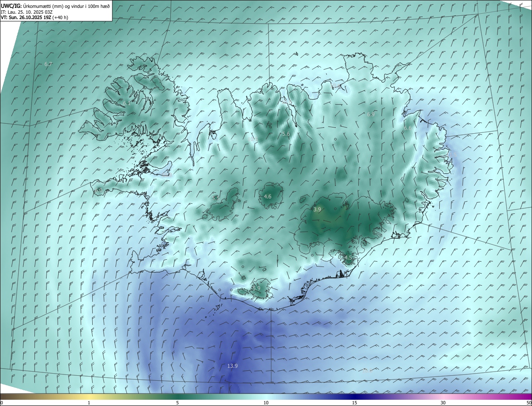Click the '50' tick on the colour scale
532x406 pixels.
[529, 403]
